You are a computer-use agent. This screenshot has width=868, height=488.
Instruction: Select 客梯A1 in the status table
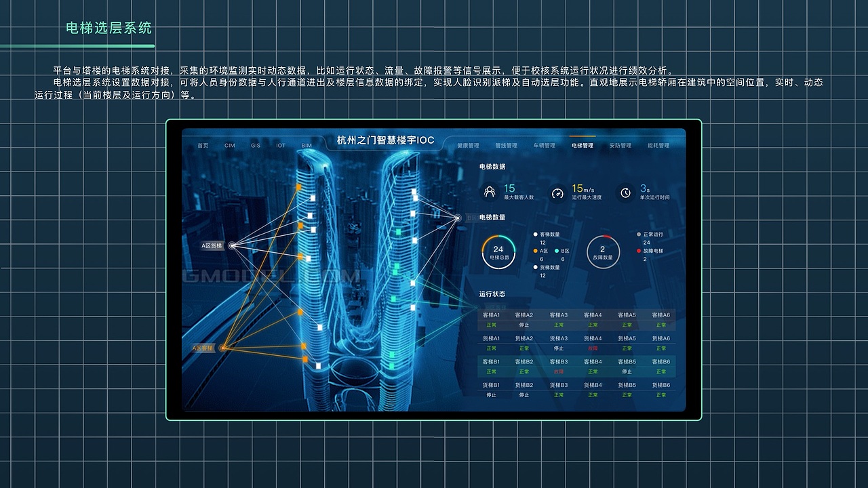(491, 315)
